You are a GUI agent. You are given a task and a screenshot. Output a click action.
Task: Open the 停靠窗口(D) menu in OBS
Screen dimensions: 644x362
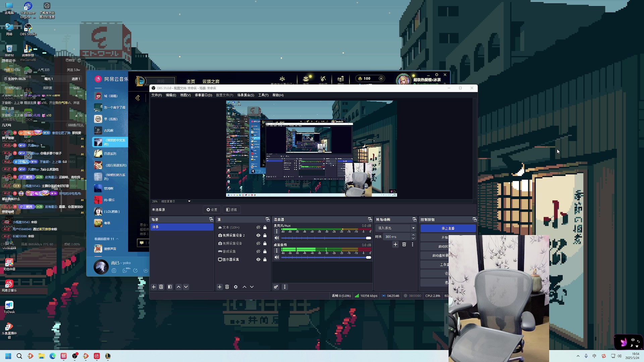pyautogui.click(x=203, y=95)
